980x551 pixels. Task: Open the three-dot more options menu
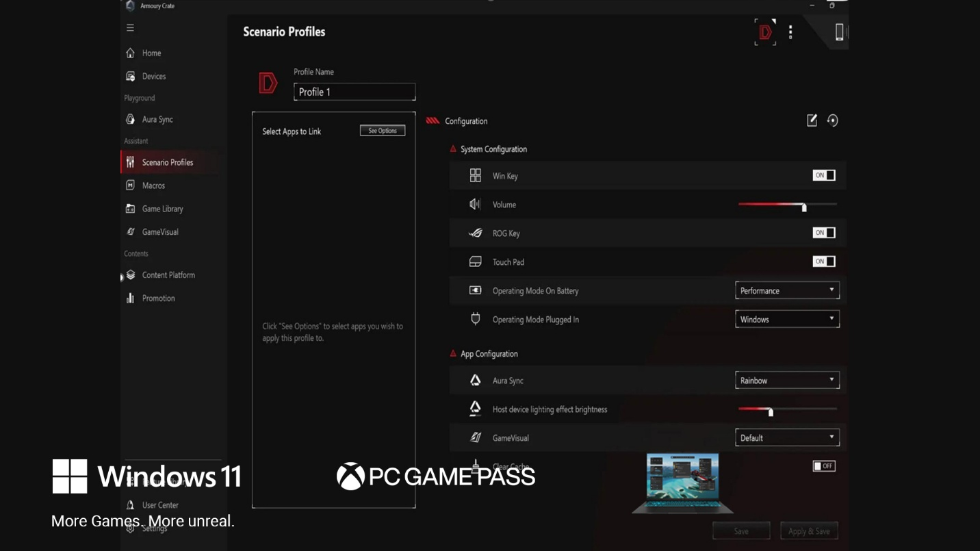pyautogui.click(x=790, y=32)
